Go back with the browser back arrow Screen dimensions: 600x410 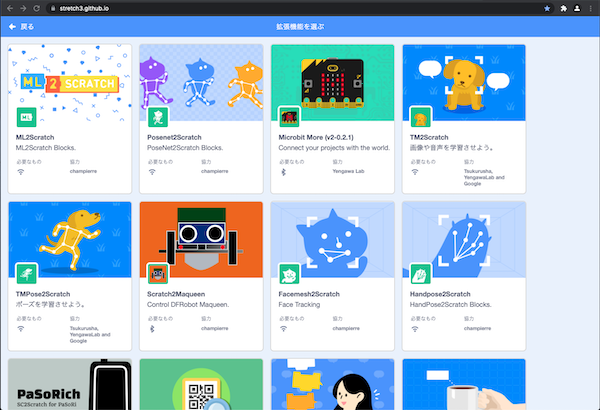point(10,8)
